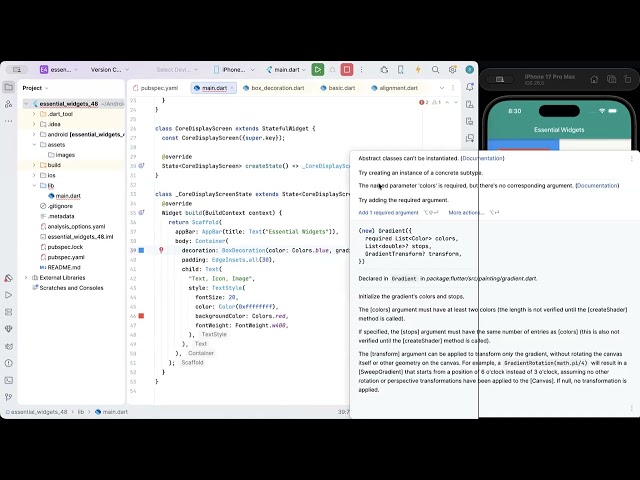
Task: Open IDE settings gear icon
Action: (x=452, y=70)
